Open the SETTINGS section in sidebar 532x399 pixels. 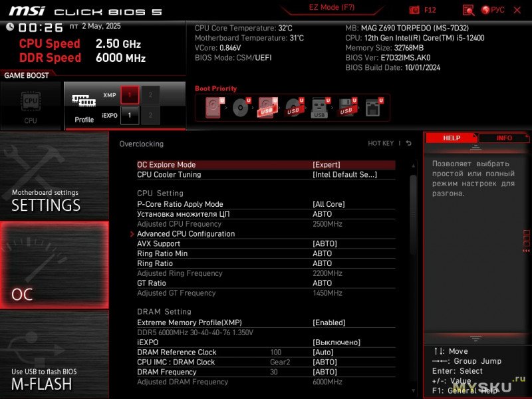click(55, 176)
